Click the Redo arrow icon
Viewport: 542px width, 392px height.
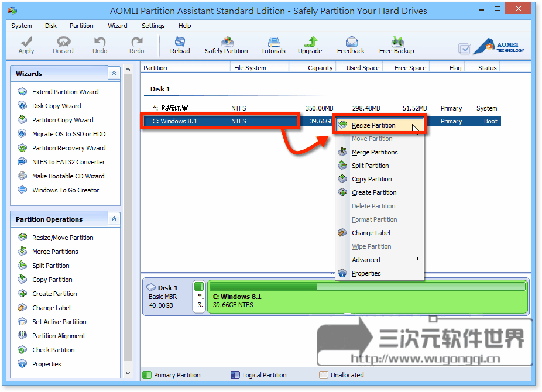tap(137, 42)
